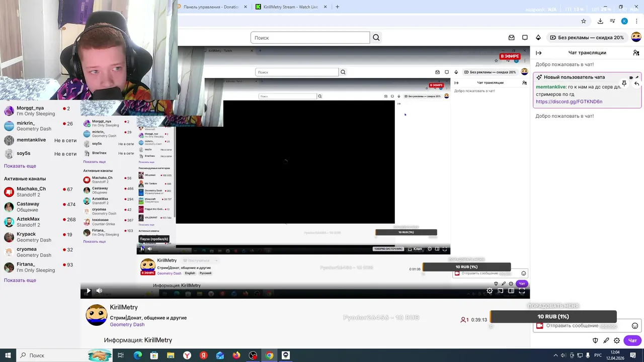Image resolution: width=644 pixels, height=362 pixels.
Task: Open Без рекламы — скидка 20% in the outermost header
Action: coord(587,38)
